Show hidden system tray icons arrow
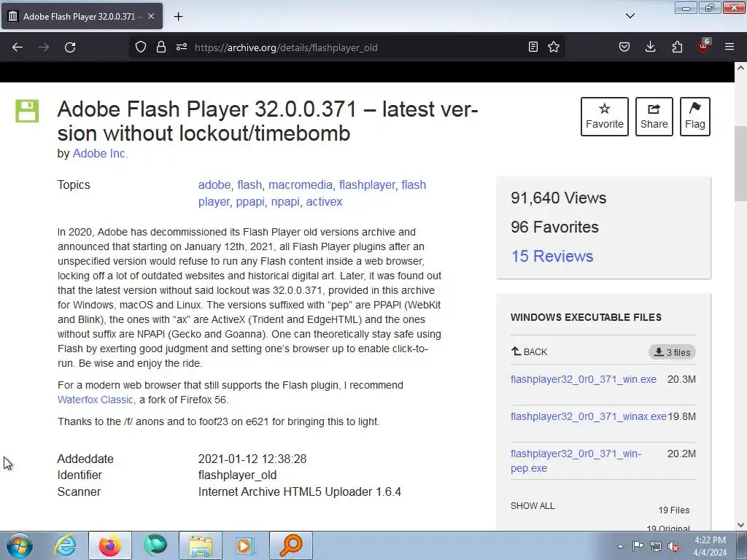Image resolution: width=747 pixels, height=560 pixels. tap(620, 546)
